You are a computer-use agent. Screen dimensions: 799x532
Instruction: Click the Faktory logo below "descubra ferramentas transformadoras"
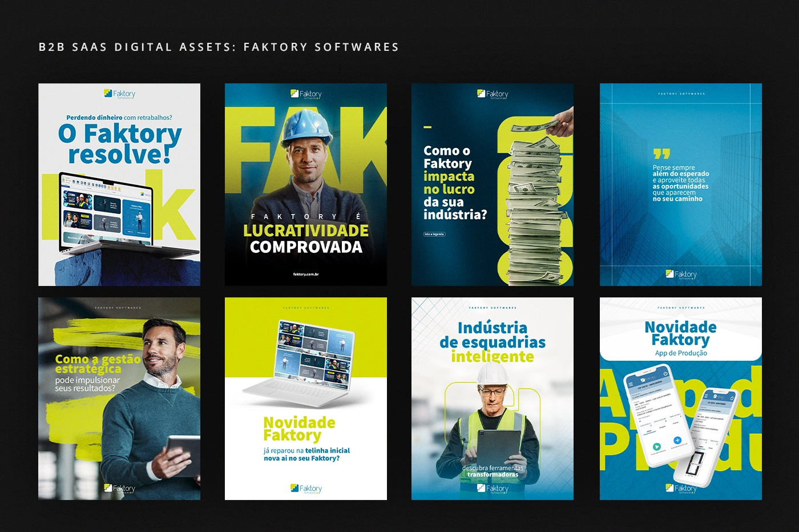[493, 489]
